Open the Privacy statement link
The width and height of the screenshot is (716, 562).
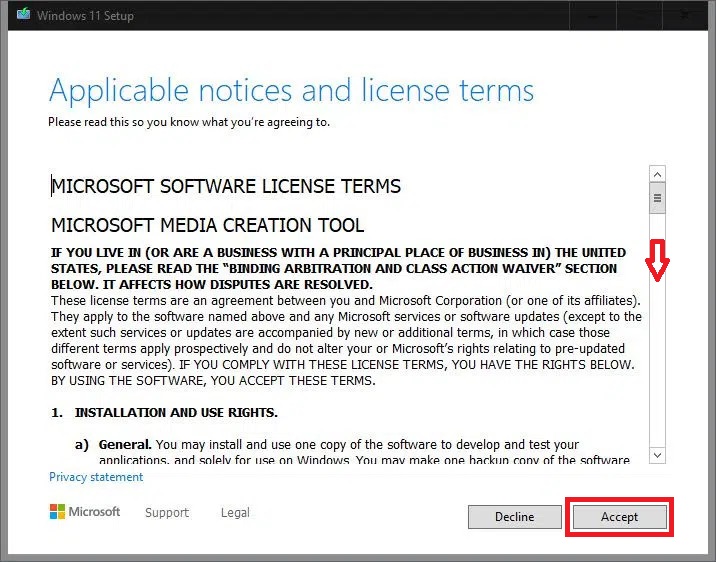pos(96,477)
